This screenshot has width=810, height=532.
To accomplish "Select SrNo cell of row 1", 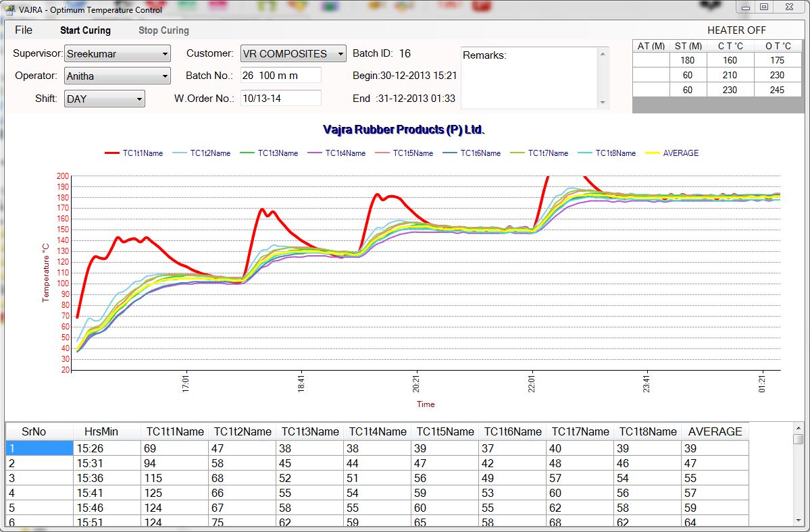I will pyautogui.click(x=39, y=448).
